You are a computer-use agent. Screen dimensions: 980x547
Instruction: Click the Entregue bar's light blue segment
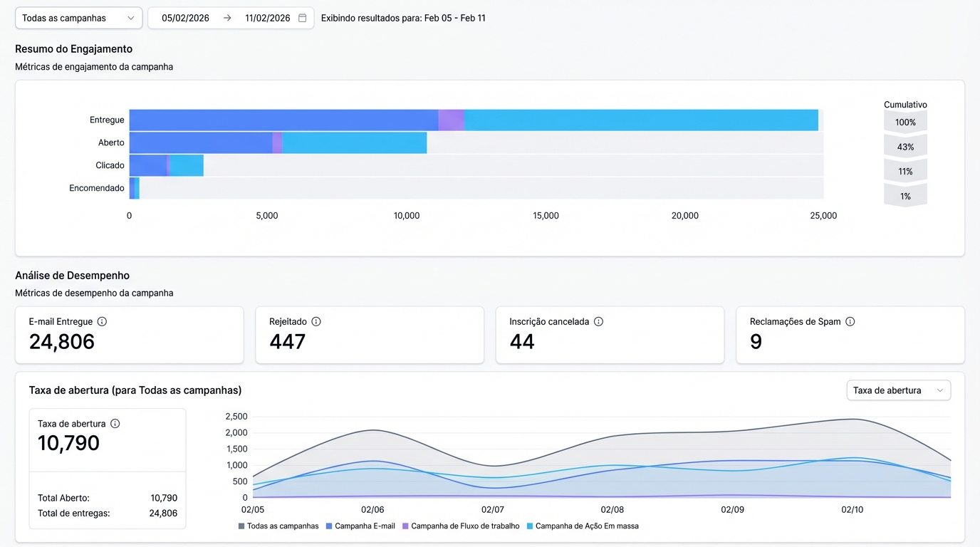pos(641,120)
